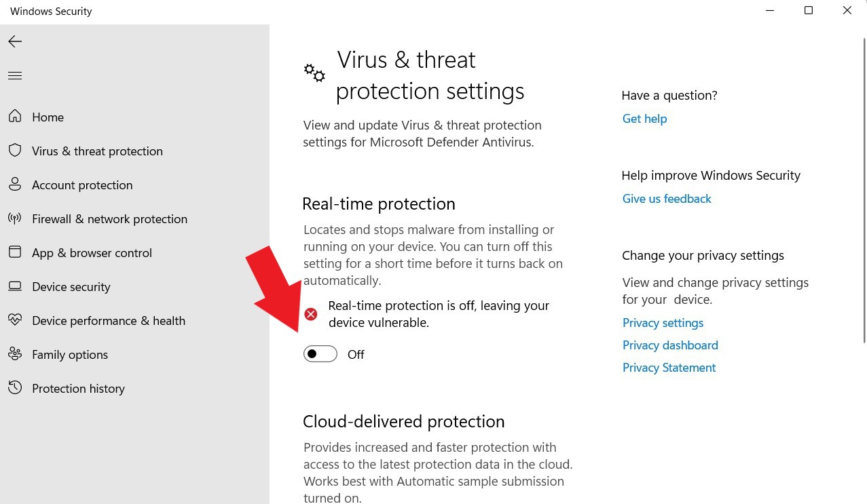Maximize the Windows Security window

(x=809, y=11)
